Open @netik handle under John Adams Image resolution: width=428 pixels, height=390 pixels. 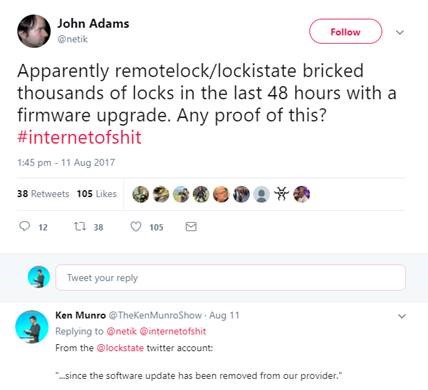[72, 39]
